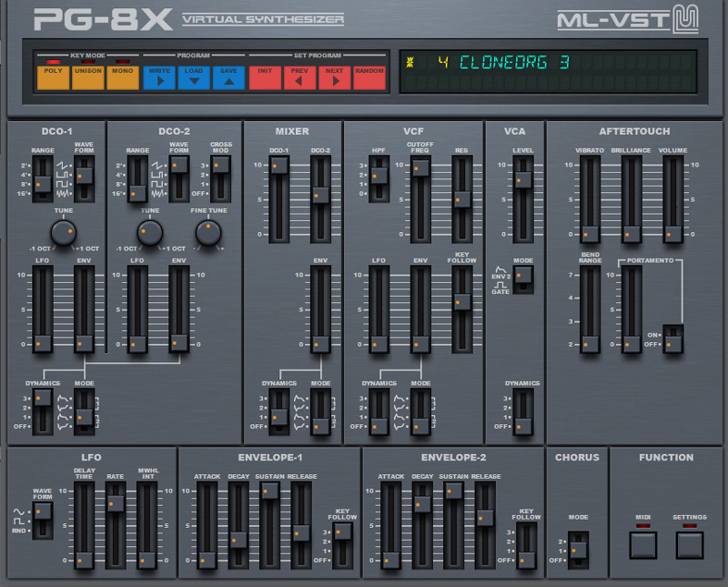Click the LFO RATE slider handle
Viewport: 728px width, 587px height.
pyautogui.click(x=116, y=503)
